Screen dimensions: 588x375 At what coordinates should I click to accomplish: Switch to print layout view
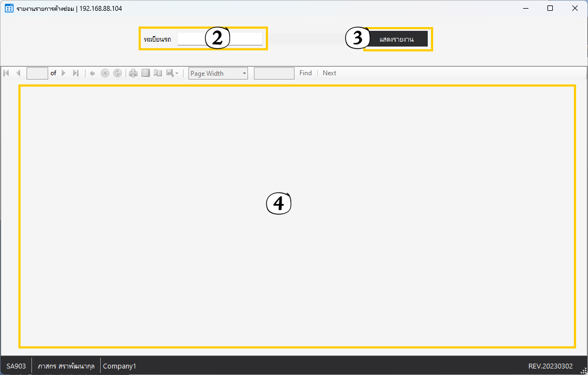point(146,73)
